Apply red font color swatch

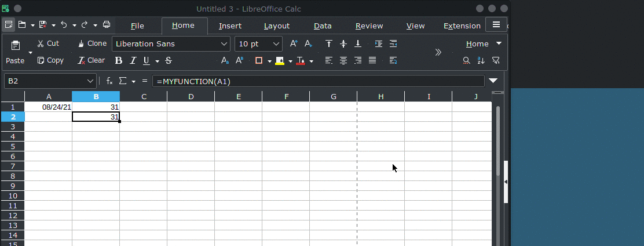[x=301, y=61]
